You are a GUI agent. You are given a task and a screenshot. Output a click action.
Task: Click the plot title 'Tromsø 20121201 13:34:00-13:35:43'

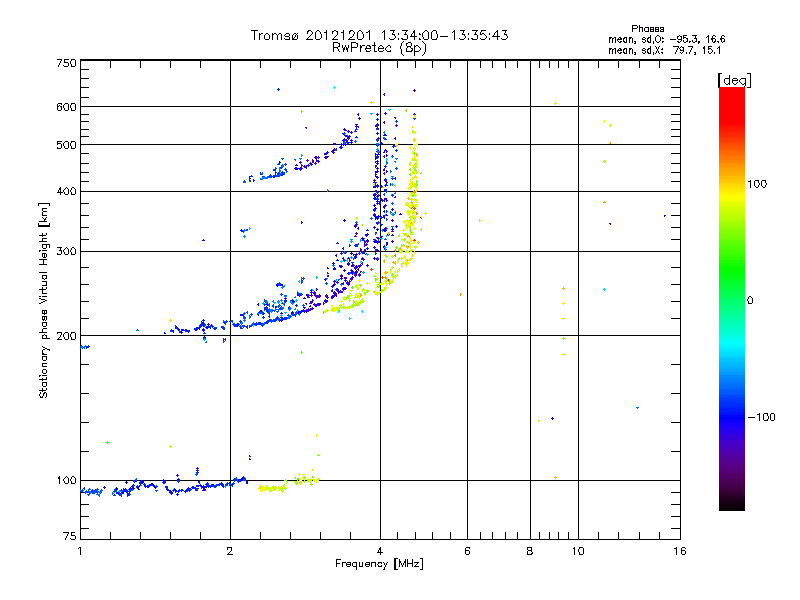[x=379, y=35]
